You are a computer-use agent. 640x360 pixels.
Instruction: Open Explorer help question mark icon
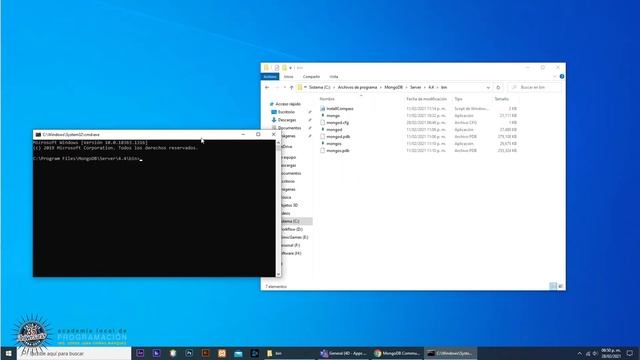tap(562, 77)
